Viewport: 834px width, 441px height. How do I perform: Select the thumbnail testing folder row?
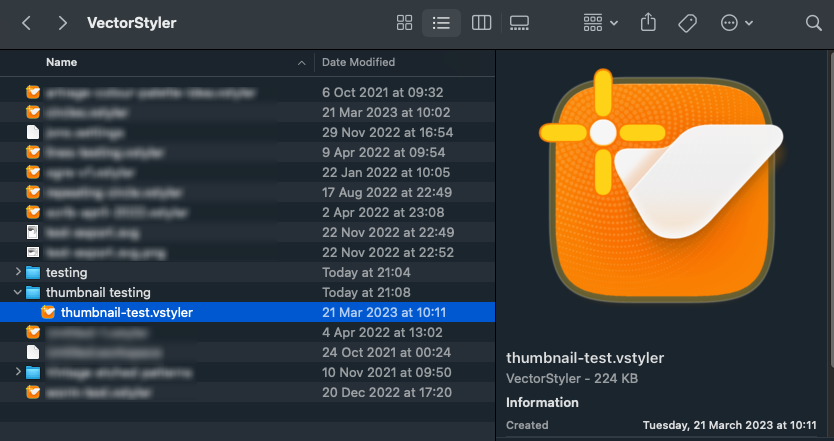click(x=98, y=292)
